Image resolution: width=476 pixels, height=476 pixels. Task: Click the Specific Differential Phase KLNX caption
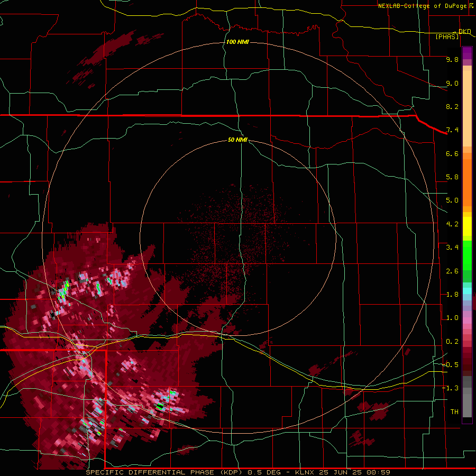[237, 472]
